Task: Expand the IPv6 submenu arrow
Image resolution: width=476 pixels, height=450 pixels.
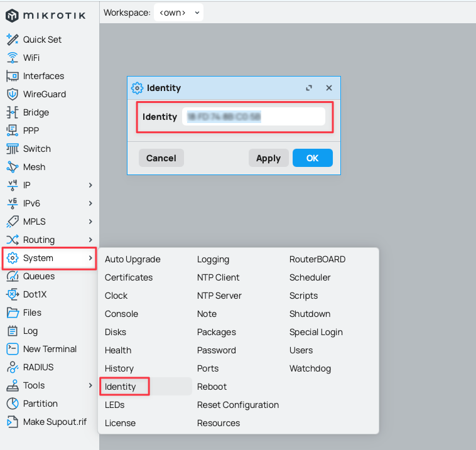Action: (x=90, y=203)
